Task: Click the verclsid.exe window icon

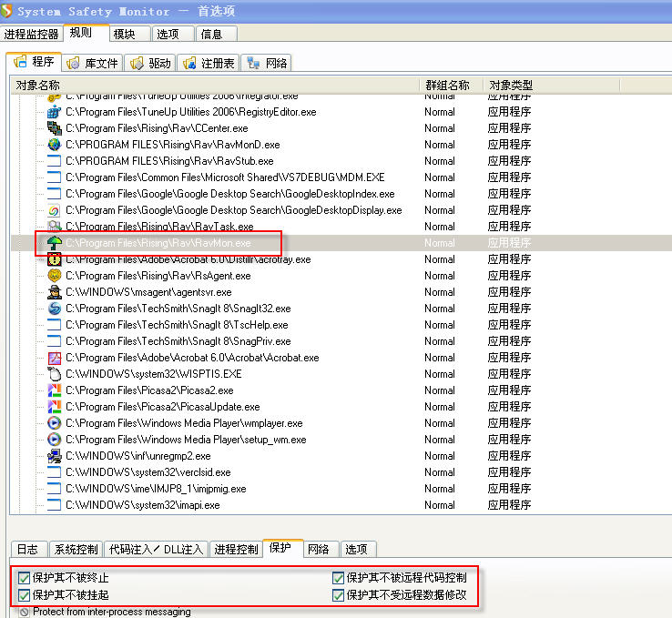Action: (x=54, y=472)
